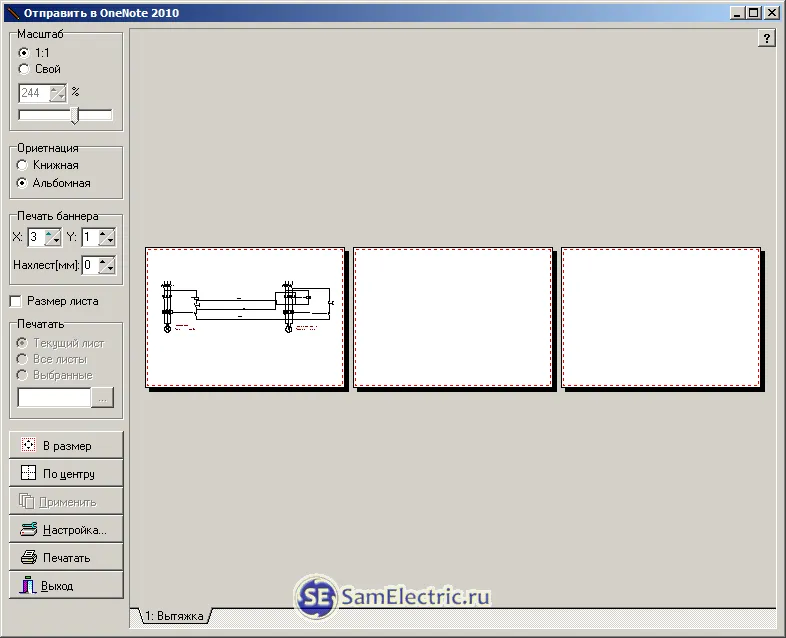
Task: Click the В размер fit button
Action: pyautogui.click(x=66, y=445)
